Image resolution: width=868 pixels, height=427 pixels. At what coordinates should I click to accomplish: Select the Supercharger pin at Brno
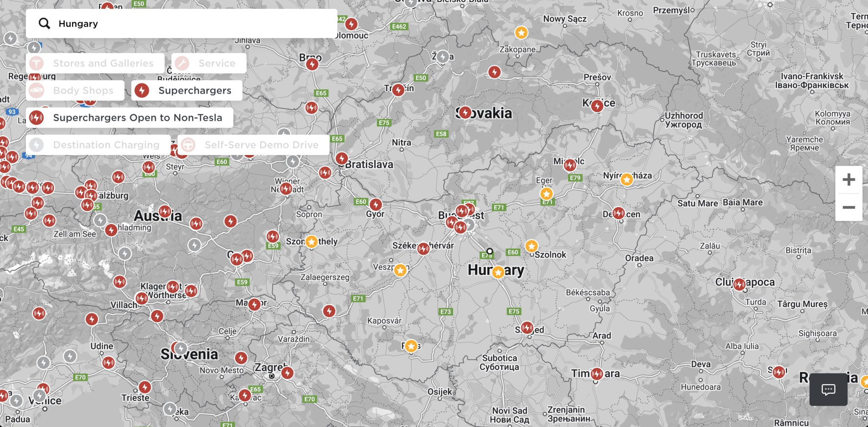tap(312, 64)
